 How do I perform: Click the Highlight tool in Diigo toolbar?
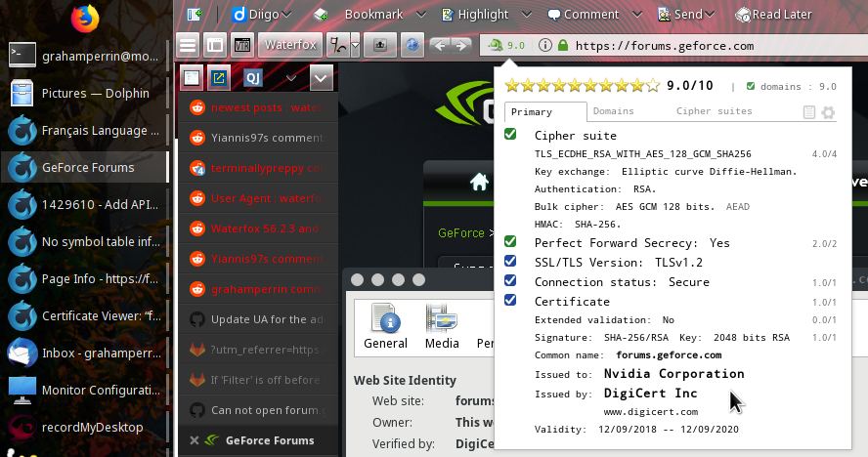pos(475,15)
